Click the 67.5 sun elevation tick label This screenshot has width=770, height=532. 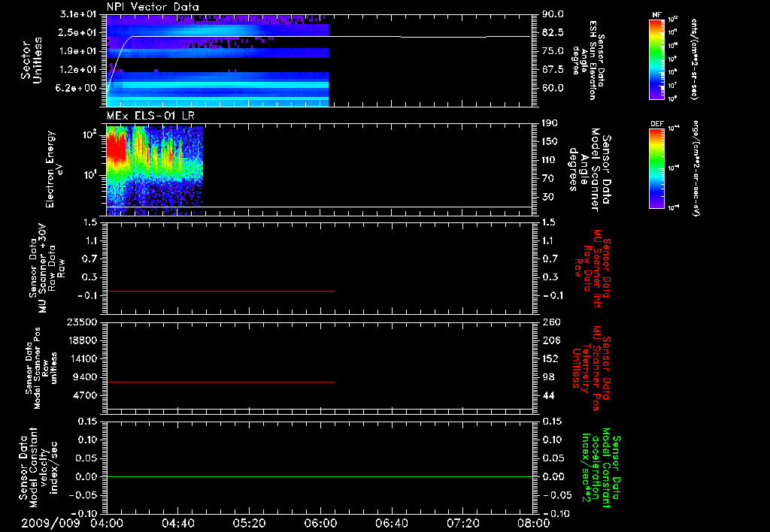[x=553, y=70]
